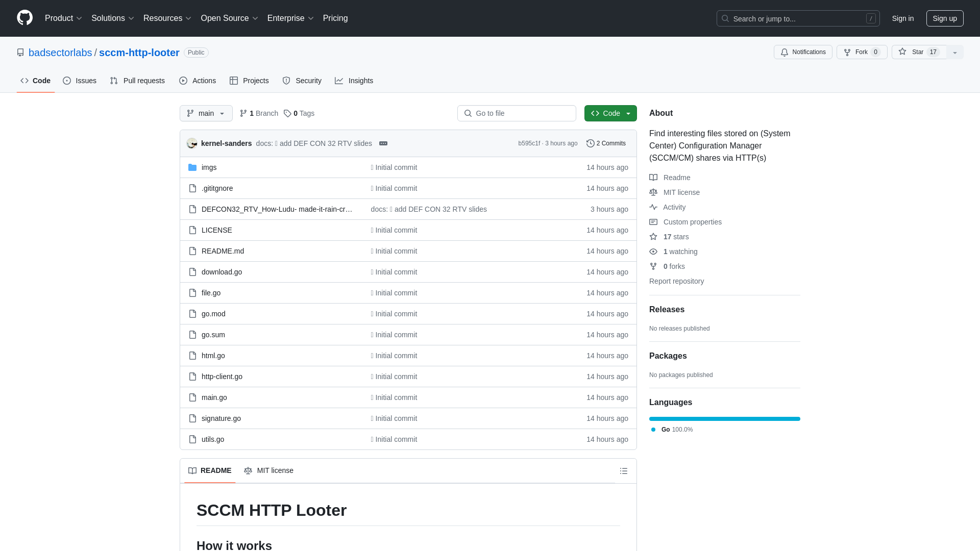Open the Projects tab
The width and height of the screenshot is (980, 551).
click(249, 81)
